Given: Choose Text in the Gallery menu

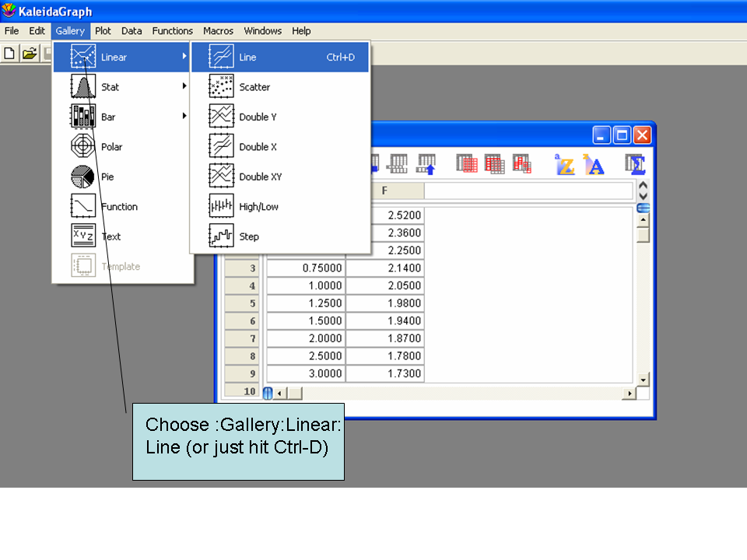Looking at the screenshot, I should click(x=122, y=236).
